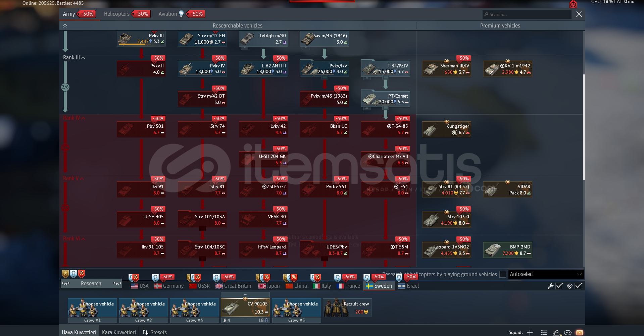Toggle the auto-refill ammo checkbox
Screen dimensions: 644x336
coord(579,286)
